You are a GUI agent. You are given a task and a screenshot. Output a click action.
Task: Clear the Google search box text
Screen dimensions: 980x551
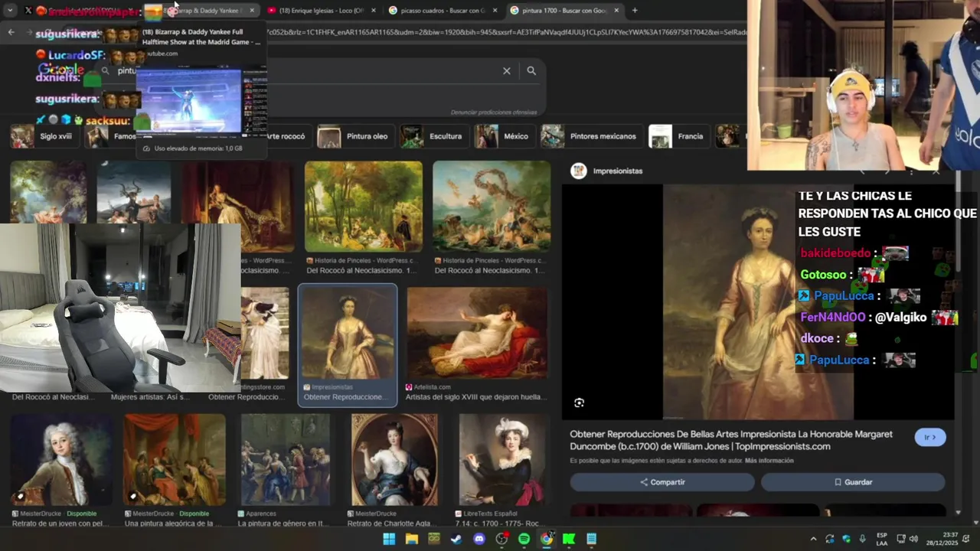click(x=507, y=70)
